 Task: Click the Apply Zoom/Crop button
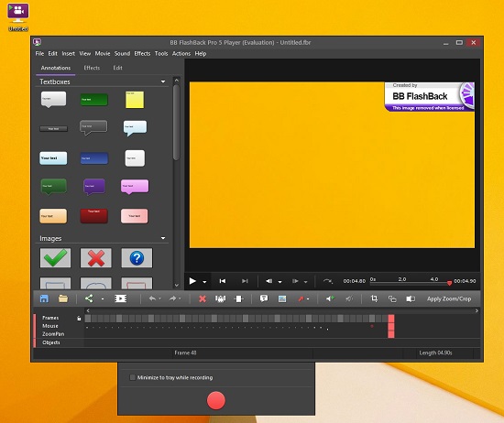click(x=449, y=298)
